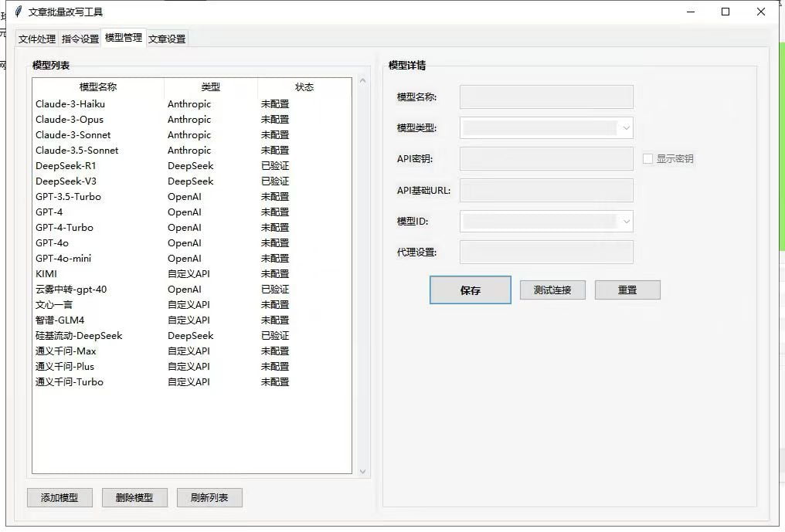Select the DeepSeek-V3 model
Image resolution: width=785 pixels, height=532 pixels.
pos(192,181)
